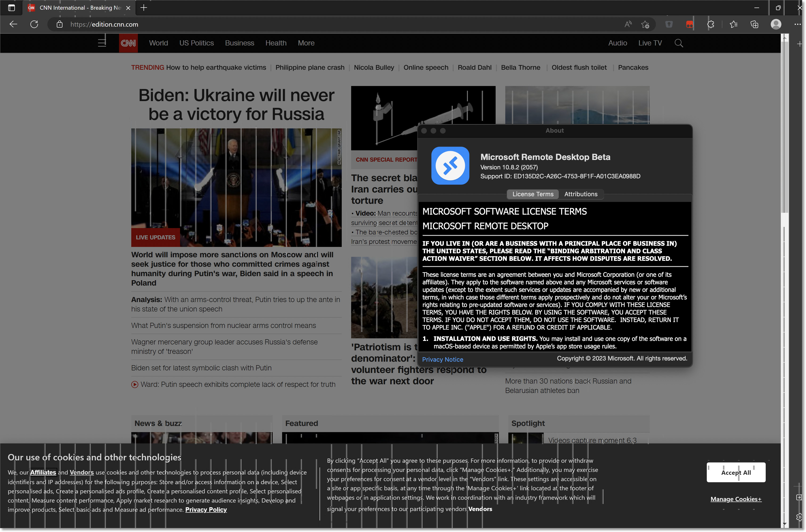The height and width of the screenshot is (532, 806).
Task: Click the page vertical scrollbar thumb
Action: 784,127
